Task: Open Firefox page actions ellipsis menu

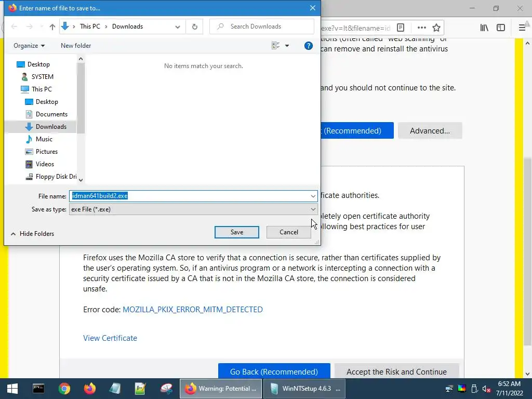Action: coord(421,28)
